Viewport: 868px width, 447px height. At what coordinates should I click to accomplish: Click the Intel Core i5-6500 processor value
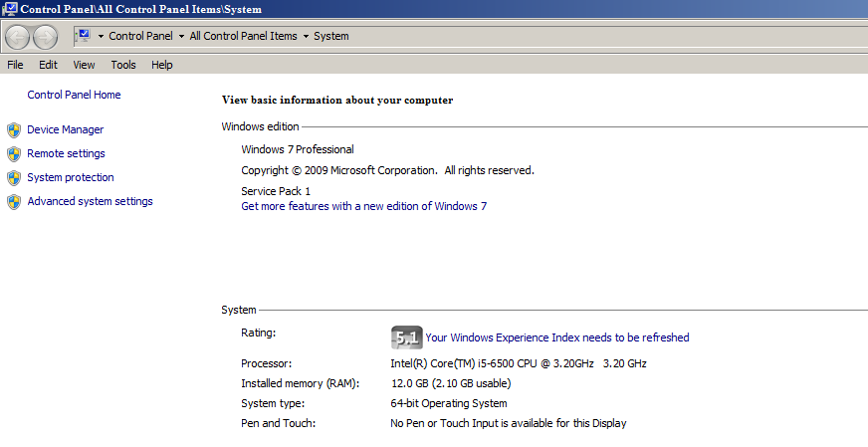point(519,364)
